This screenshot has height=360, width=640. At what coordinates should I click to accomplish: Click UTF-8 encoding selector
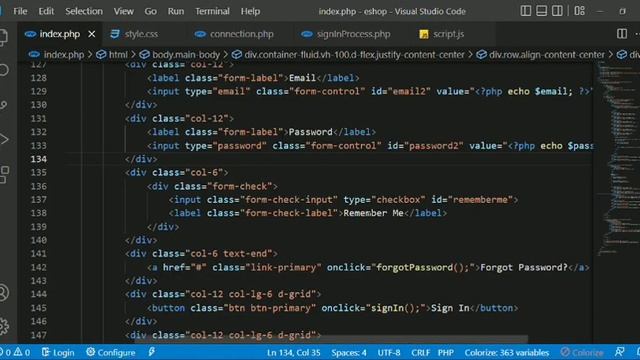click(x=389, y=352)
